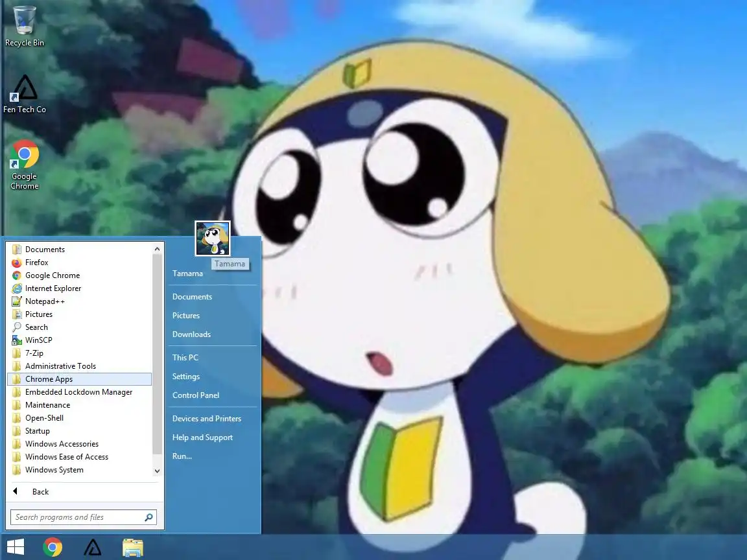The image size is (747, 560).
Task: Click the program list scrollbar thumb
Action: point(157,354)
